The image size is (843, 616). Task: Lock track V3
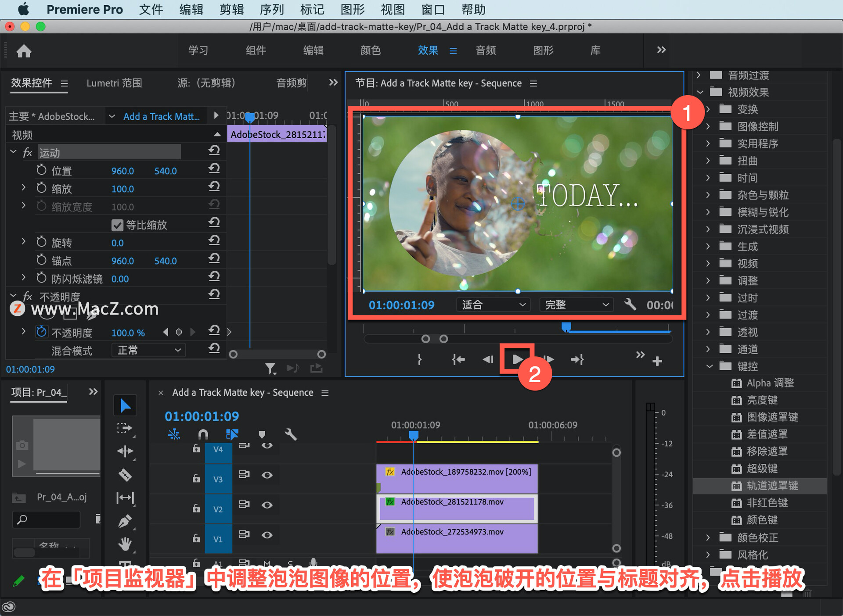196,478
